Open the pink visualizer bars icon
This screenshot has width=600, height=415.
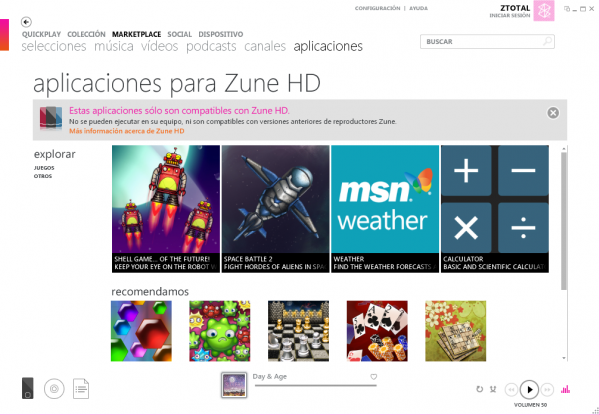pyautogui.click(x=565, y=389)
